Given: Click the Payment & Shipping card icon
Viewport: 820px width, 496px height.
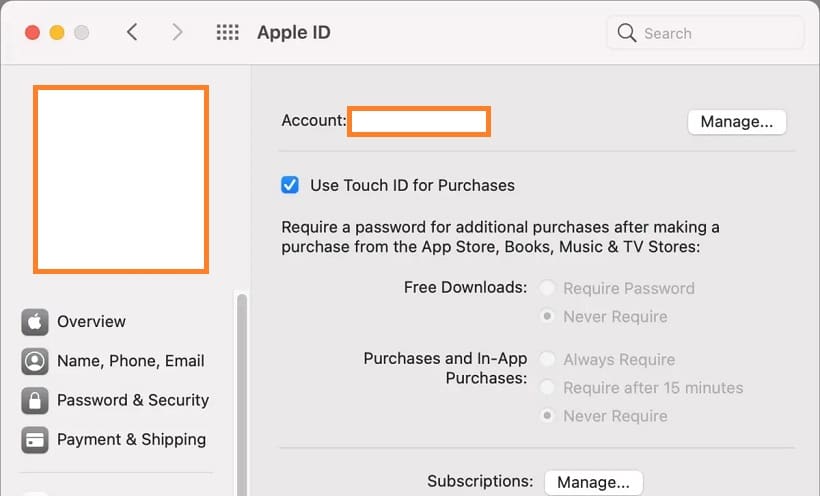Looking at the screenshot, I should 35,439.
